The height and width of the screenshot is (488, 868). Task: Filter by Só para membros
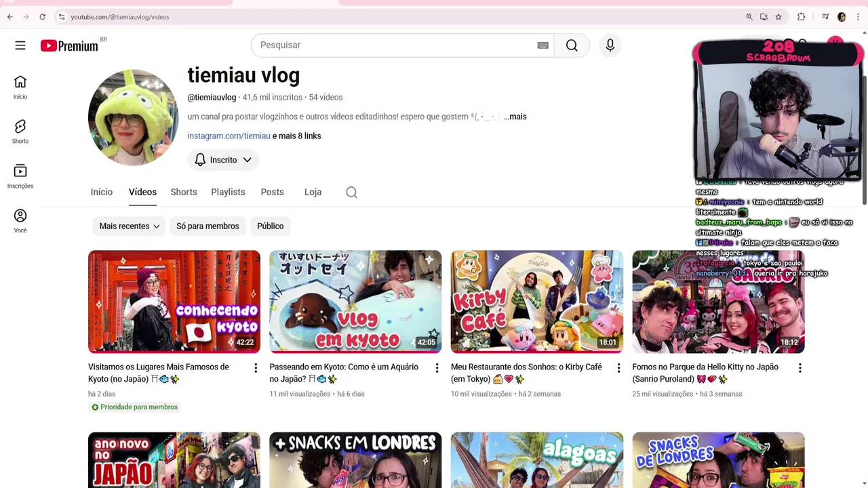tap(208, 226)
